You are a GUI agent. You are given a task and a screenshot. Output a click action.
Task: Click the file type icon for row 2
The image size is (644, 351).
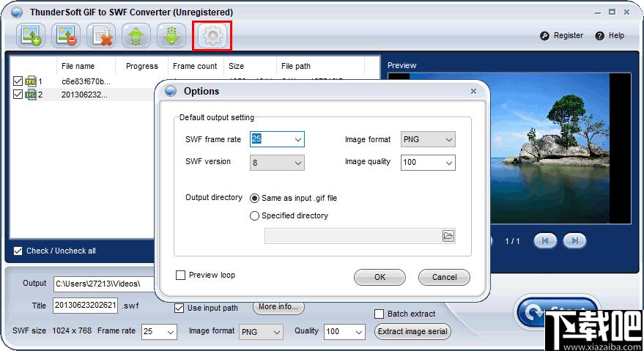coord(31,95)
